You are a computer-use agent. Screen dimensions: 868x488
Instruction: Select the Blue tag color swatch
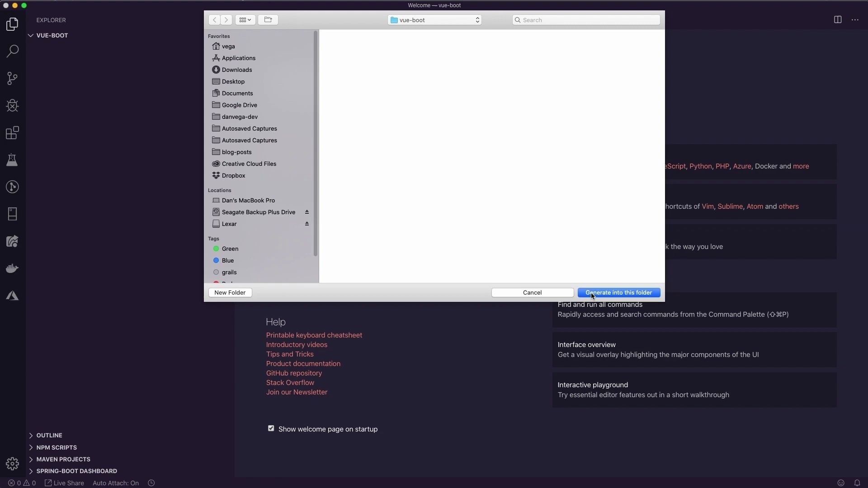tap(216, 260)
